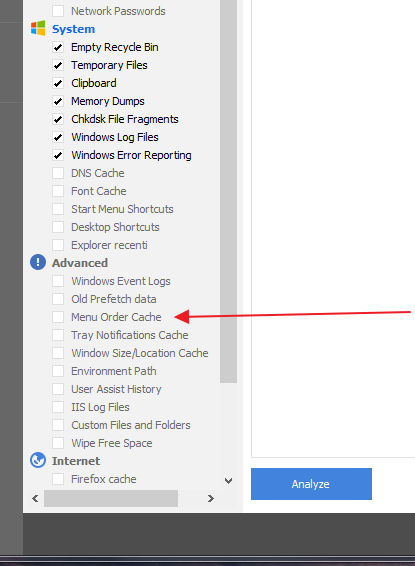Toggle the Network Passwords checkbox
415x566 pixels.
pos(58,11)
